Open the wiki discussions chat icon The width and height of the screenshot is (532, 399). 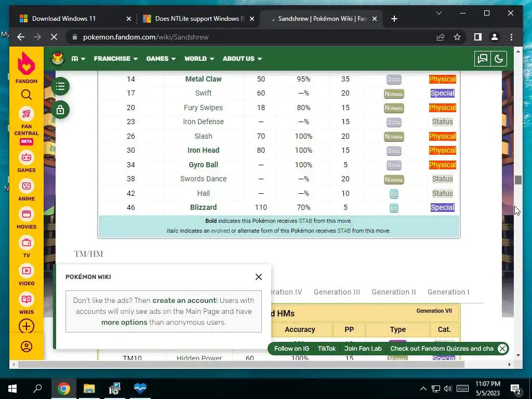482,59
